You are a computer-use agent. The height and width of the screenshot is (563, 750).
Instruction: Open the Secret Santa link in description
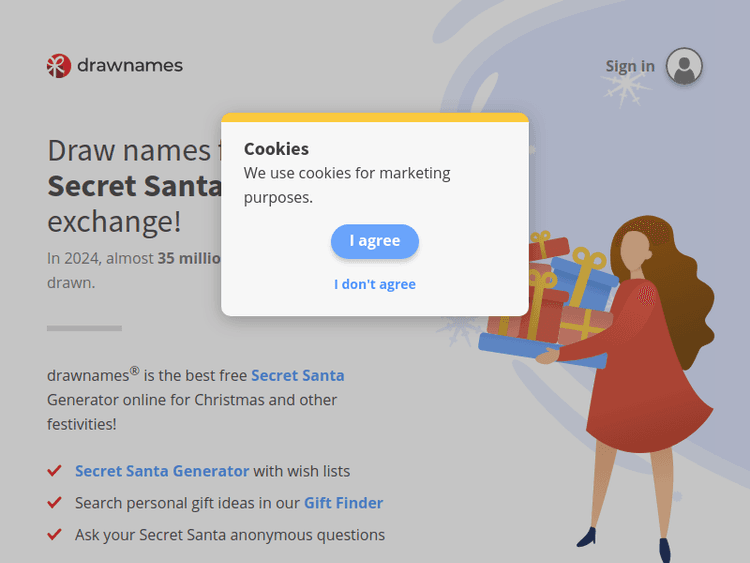297,376
